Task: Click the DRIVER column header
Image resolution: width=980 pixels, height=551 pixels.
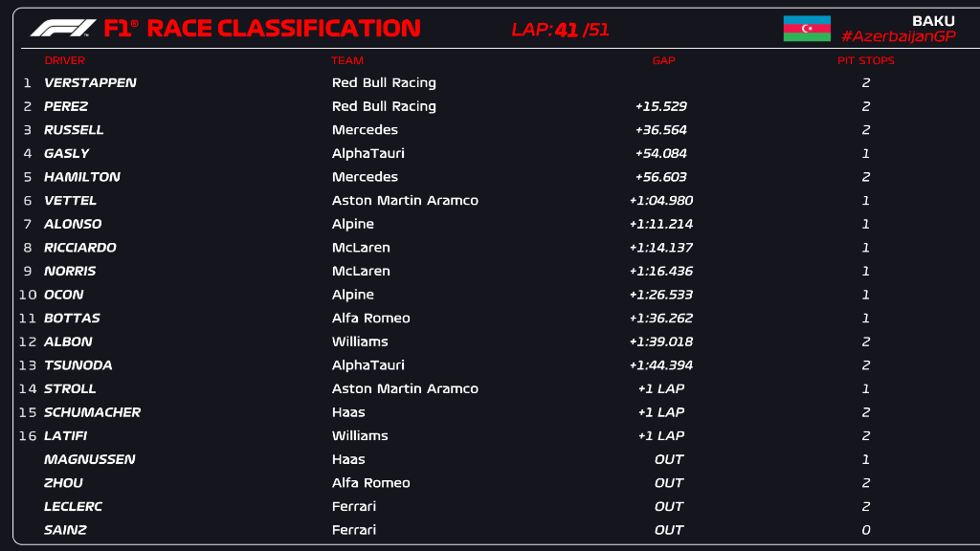Action: [x=64, y=60]
